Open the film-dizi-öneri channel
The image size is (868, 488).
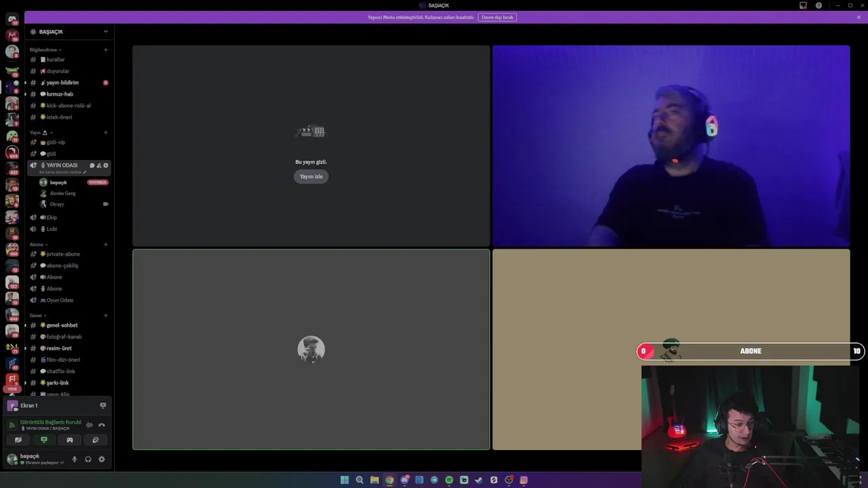(x=68, y=360)
